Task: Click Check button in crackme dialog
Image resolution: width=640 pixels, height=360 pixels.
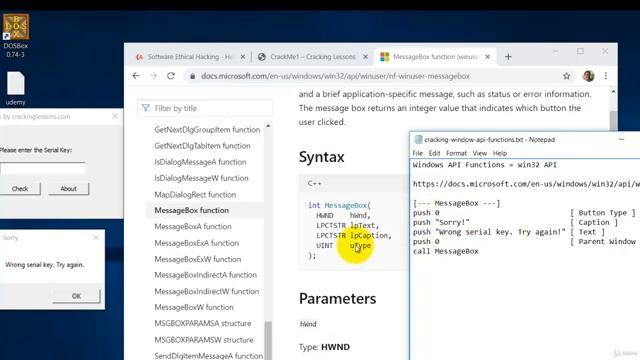Action: [20, 189]
